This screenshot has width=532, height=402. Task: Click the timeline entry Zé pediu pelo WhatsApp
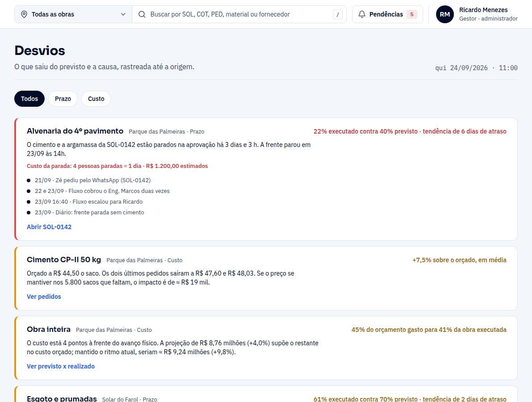pyautogui.click(x=93, y=180)
